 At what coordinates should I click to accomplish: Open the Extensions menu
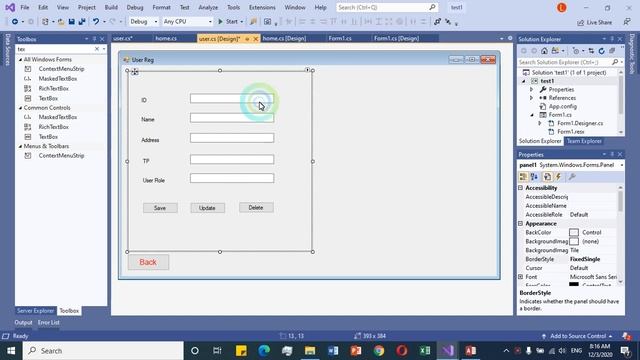coord(262,7)
